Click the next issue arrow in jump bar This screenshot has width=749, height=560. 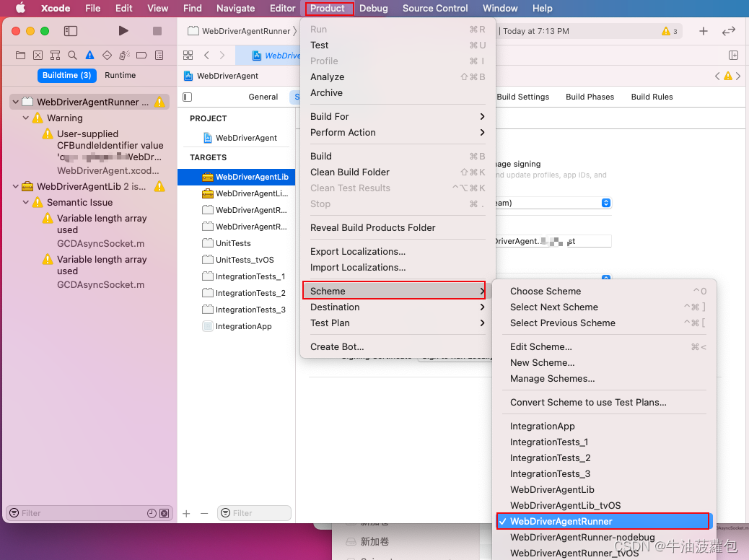[738, 76]
